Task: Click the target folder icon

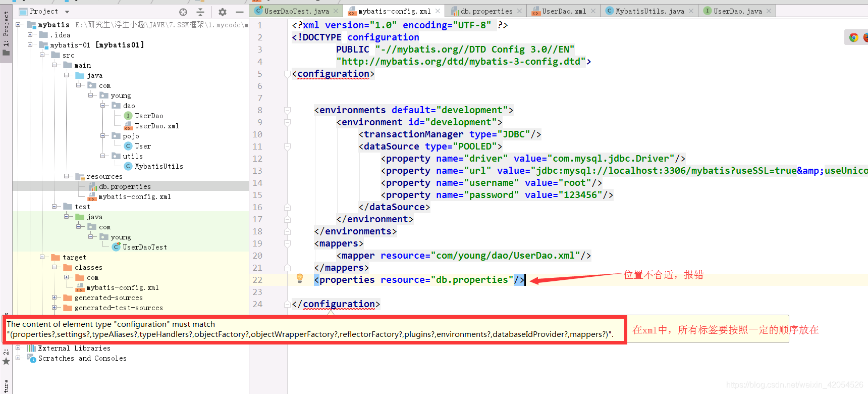Action: [x=56, y=257]
